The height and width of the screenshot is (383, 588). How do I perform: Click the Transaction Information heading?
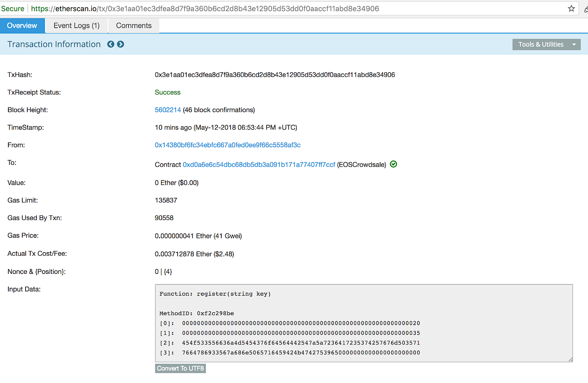54,44
